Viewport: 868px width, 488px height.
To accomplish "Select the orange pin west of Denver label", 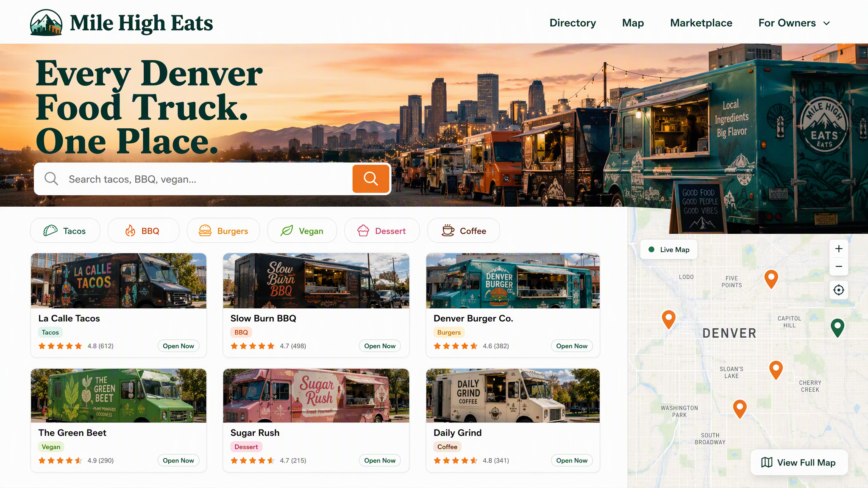I will pyautogui.click(x=668, y=320).
